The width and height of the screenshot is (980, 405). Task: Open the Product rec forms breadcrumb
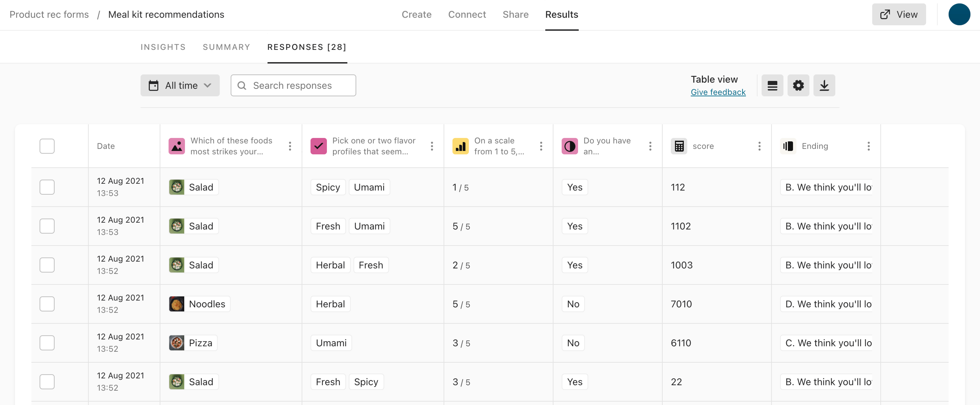(x=49, y=15)
